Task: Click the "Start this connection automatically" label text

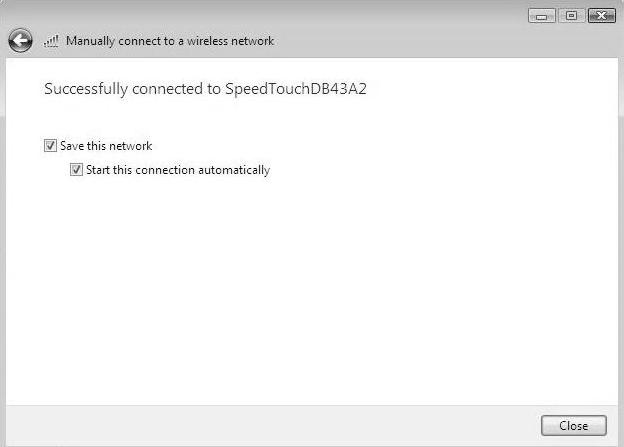Action: (178, 170)
